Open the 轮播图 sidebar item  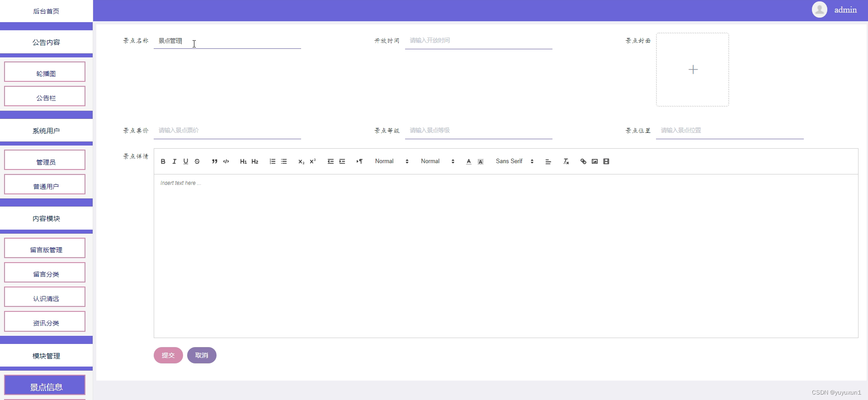coord(45,72)
